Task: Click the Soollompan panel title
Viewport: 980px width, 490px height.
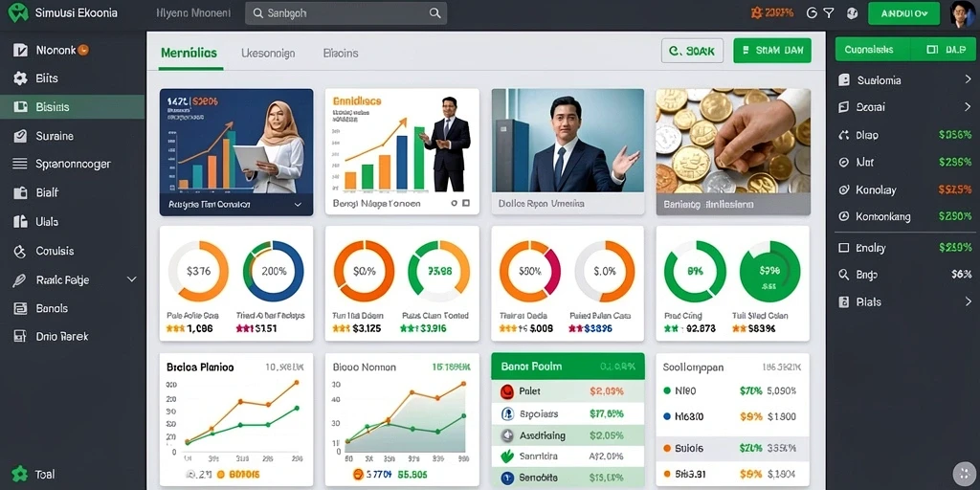Action: (693, 367)
